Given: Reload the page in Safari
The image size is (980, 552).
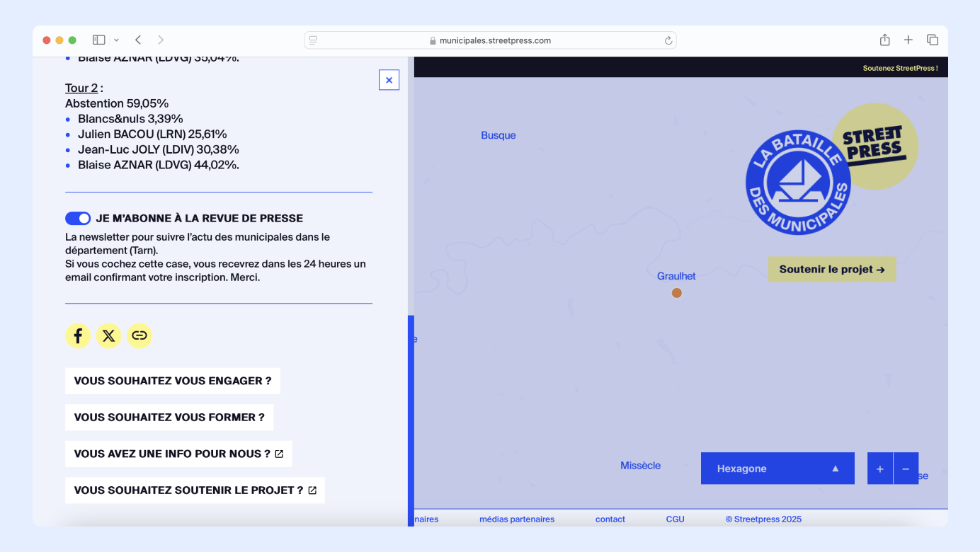Looking at the screenshot, I should coord(668,40).
